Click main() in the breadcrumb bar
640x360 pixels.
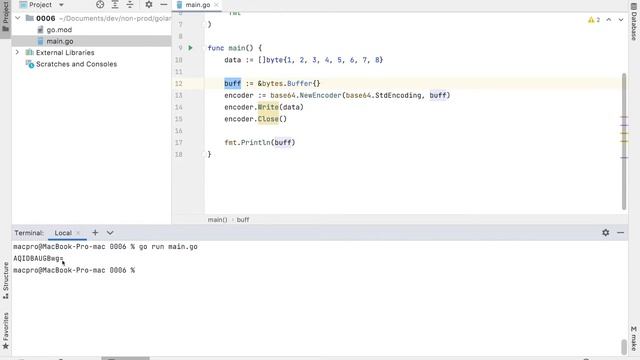coord(217,220)
